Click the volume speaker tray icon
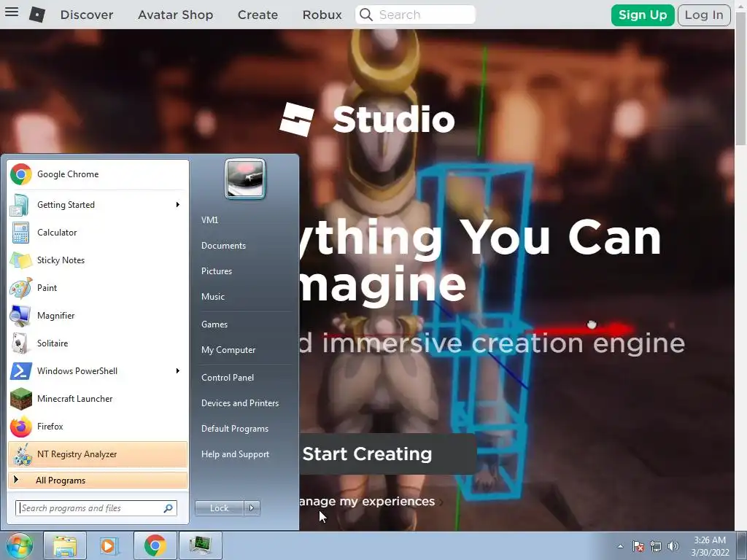The height and width of the screenshot is (560, 747). pos(673,546)
